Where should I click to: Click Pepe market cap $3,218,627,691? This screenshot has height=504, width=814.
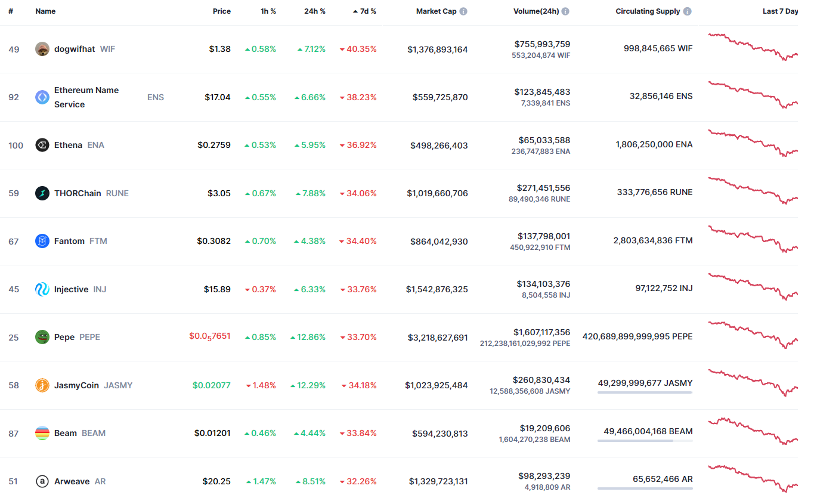click(x=438, y=338)
